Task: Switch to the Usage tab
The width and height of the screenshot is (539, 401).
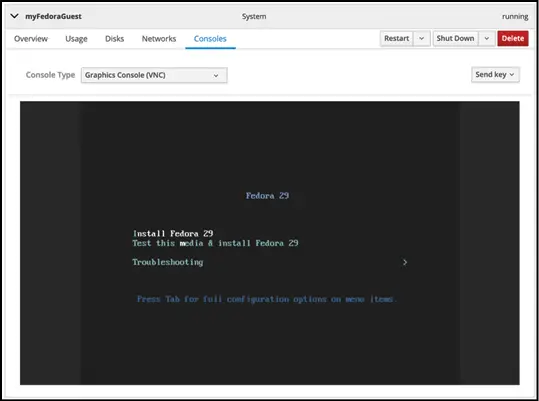Action: 76,39
